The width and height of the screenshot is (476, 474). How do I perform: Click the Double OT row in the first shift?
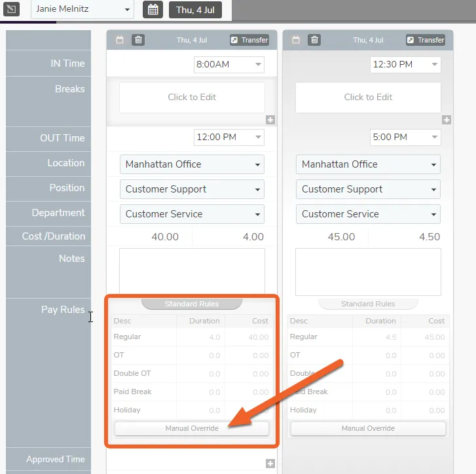pyautogui.click(x=191, y=374)
